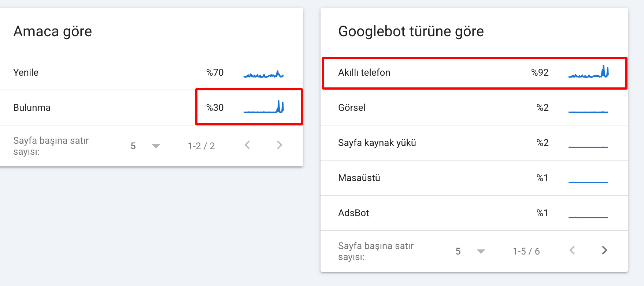Image resolution: width=644 pixels, height=286 pixels.
Task: Open the AdsBot Googlebot type row
Action: point(474,213)
